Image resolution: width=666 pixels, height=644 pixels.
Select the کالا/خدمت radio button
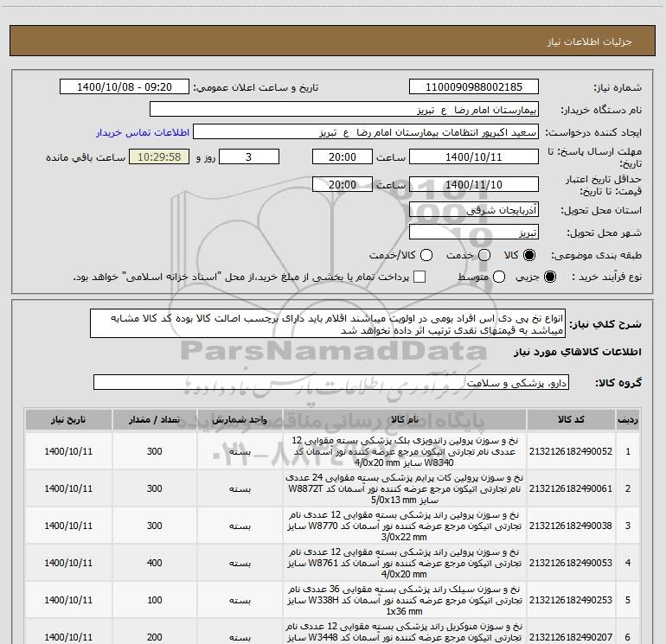426,255
